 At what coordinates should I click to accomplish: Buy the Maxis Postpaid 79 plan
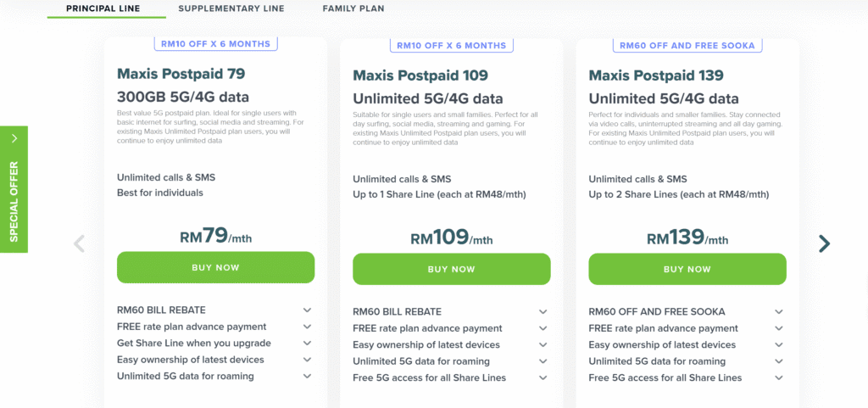215,267
